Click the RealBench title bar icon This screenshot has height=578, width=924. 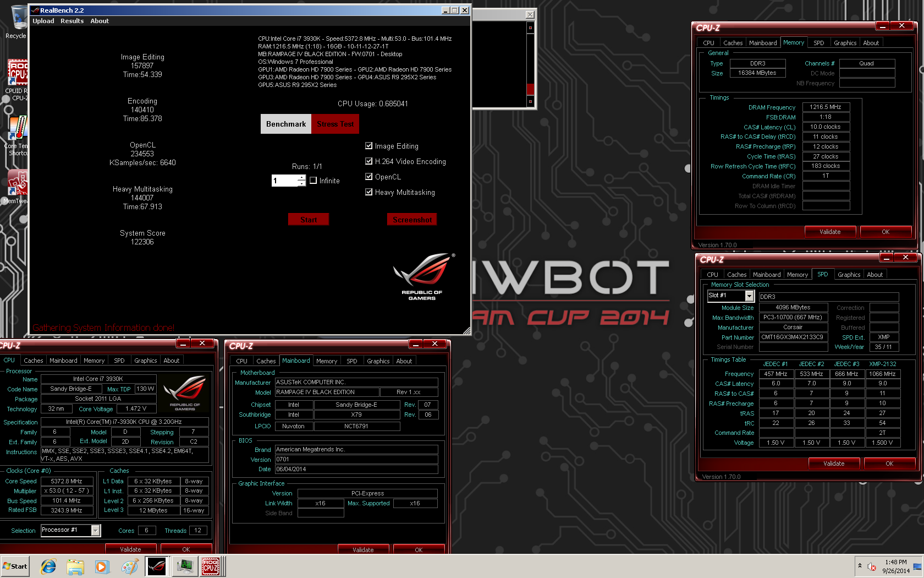tap(35, 10)
